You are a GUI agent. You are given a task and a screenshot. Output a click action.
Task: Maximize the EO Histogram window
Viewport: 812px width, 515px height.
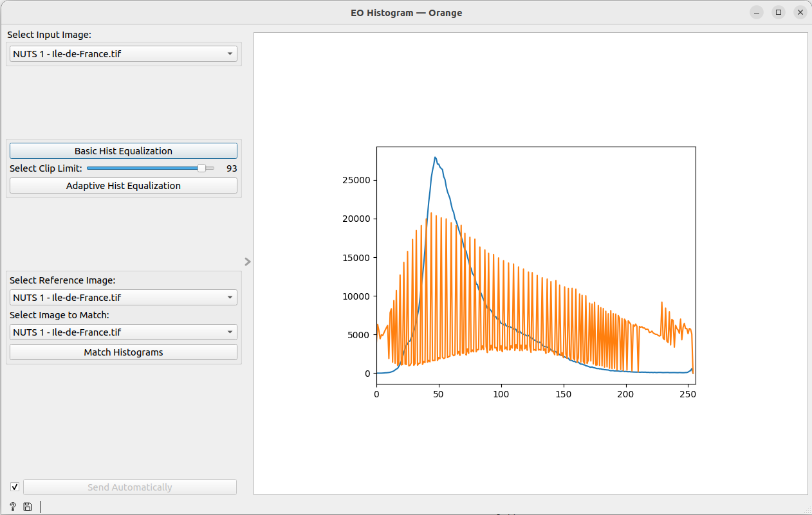(x=779, y=12)
